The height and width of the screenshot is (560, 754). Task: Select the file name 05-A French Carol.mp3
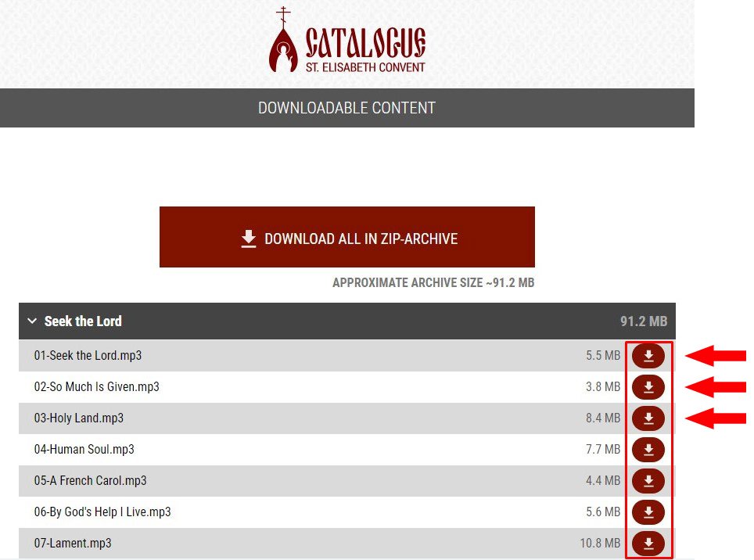[x=91, y=480]
